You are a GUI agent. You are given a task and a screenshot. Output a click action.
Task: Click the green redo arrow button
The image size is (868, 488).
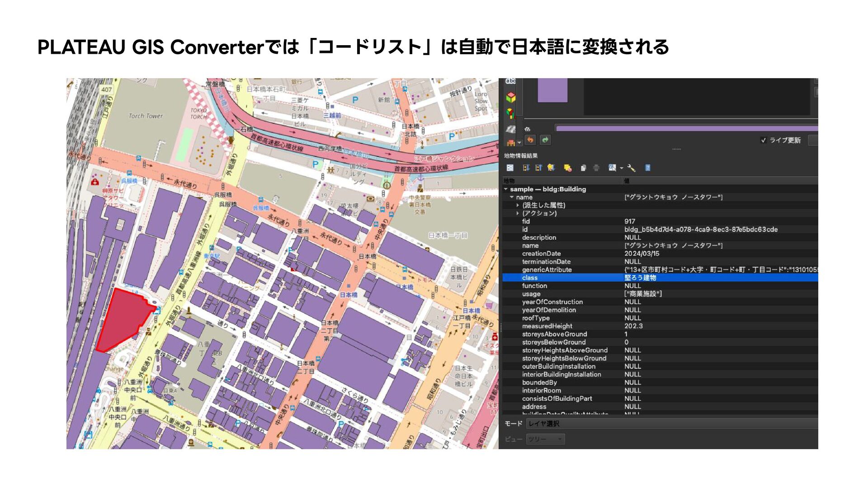(545, 140)
